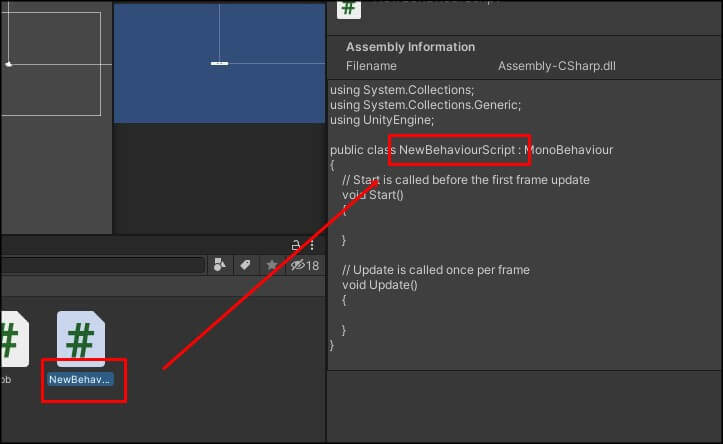Open the Search by Label tag icon
This screenshot has width=723, height=444.
point(245,265)
